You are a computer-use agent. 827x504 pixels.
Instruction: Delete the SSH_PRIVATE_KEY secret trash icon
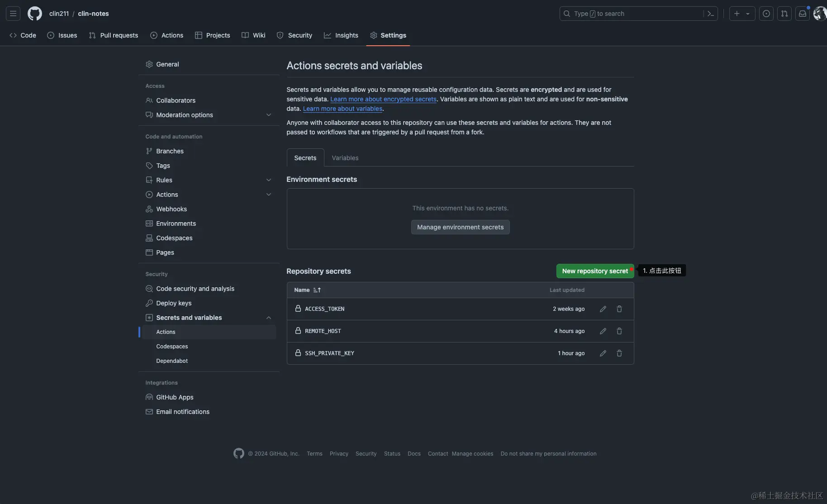pos(619,353)
